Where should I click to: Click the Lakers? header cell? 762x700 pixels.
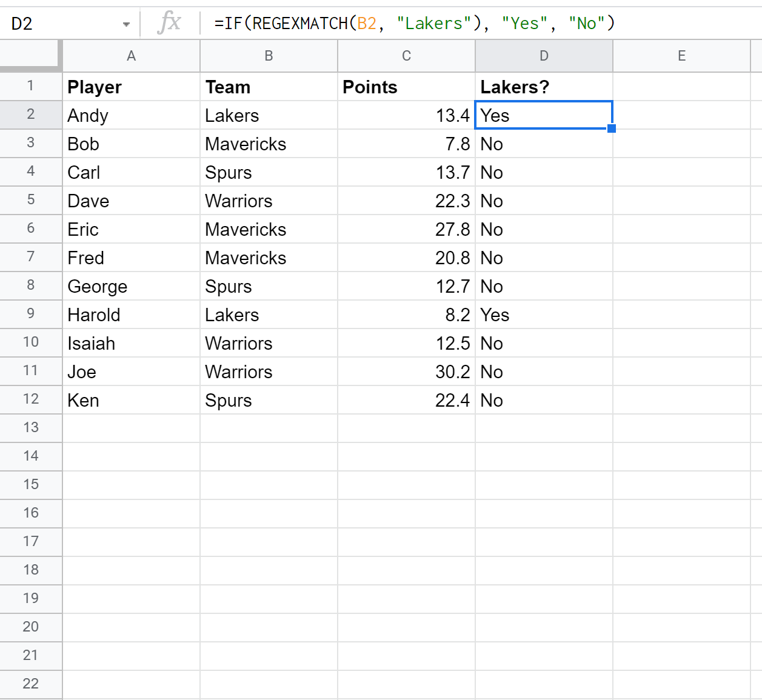(543, 87)
